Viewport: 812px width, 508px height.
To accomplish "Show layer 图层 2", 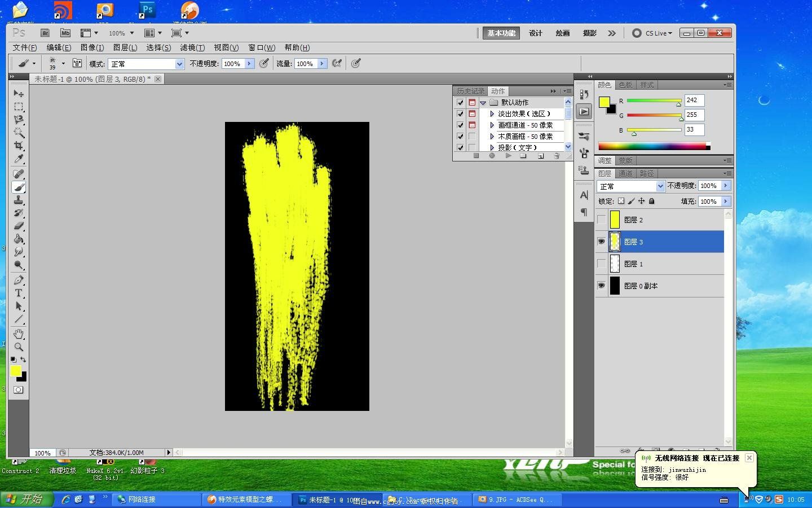I will pos(601,220).
